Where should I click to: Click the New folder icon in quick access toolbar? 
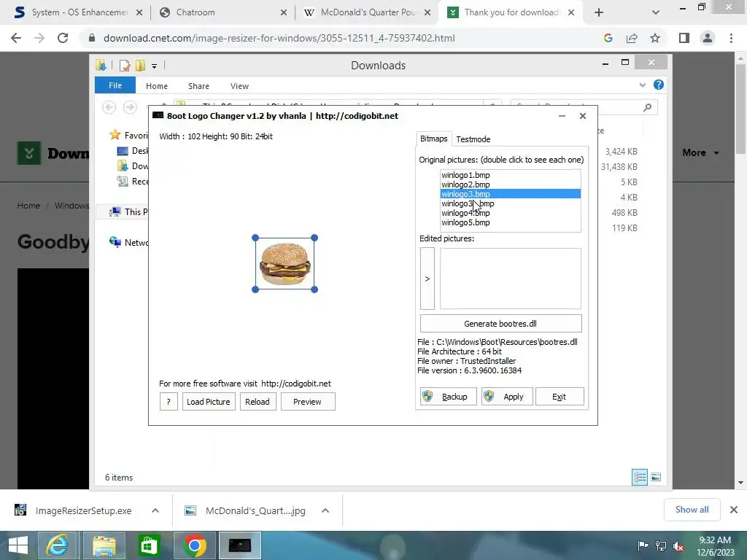[x=140, y=66]
